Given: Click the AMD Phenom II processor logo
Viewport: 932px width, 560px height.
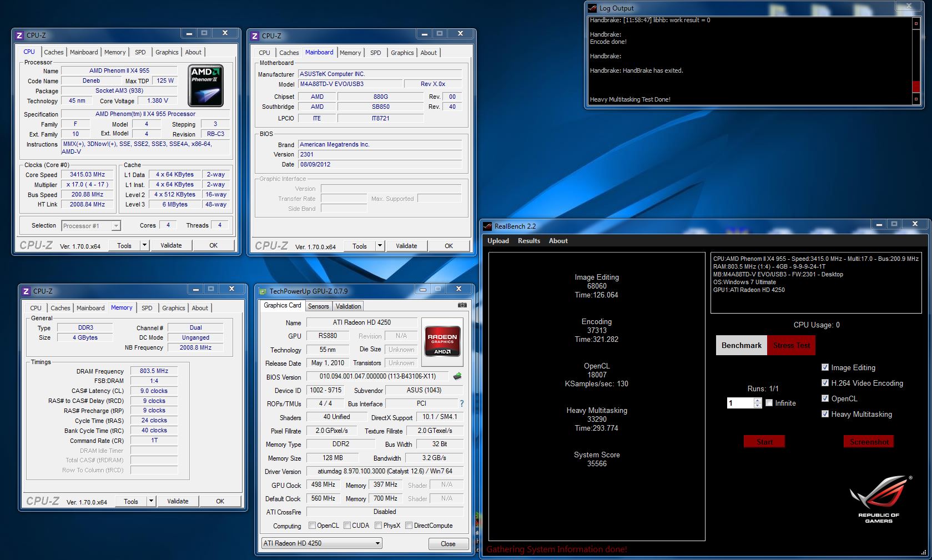Looking at the screenshot, I should [206, 86].
